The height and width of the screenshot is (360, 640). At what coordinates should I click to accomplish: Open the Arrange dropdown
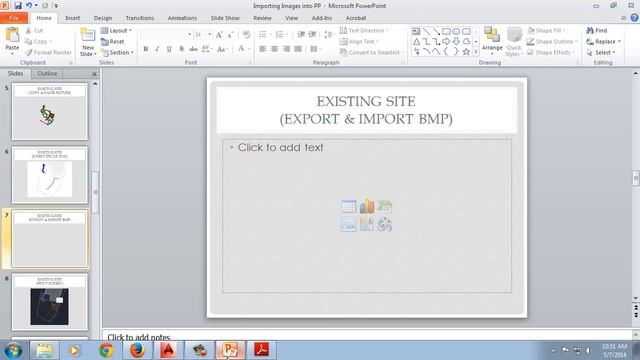click(492, 42)
